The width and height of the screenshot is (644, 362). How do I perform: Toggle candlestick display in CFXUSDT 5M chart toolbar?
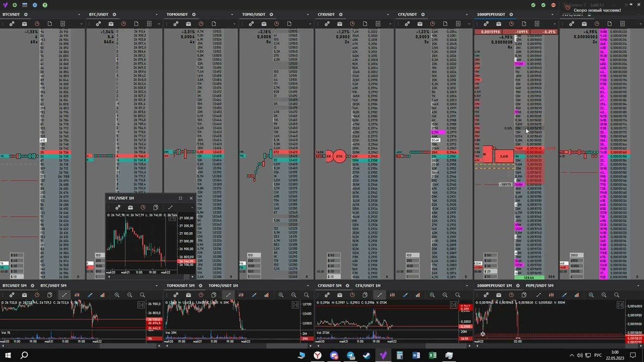(392, 295)
